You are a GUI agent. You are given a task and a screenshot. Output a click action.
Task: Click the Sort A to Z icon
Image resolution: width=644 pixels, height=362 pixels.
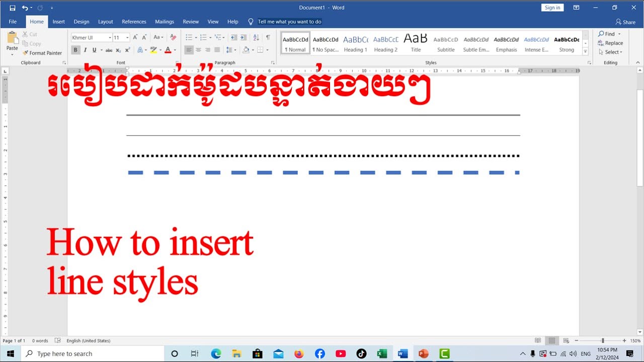coord(256,37)
